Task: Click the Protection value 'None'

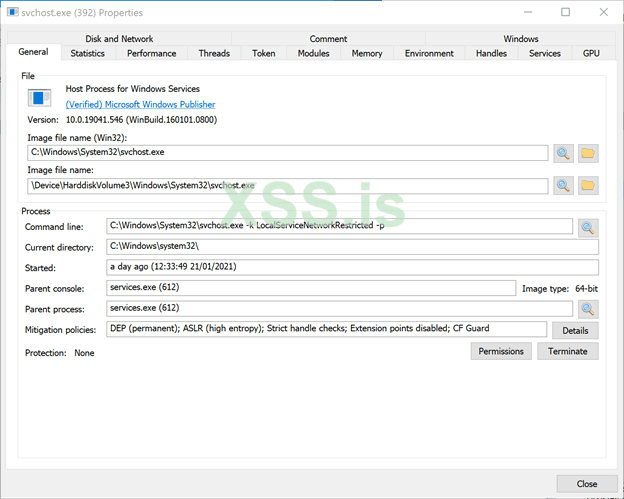Action: click(x=84, y=353)
